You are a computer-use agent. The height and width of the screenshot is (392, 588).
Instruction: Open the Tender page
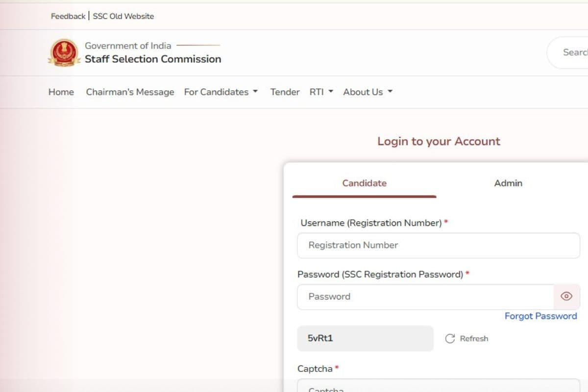pyautogui.click(x=285, y=92)
